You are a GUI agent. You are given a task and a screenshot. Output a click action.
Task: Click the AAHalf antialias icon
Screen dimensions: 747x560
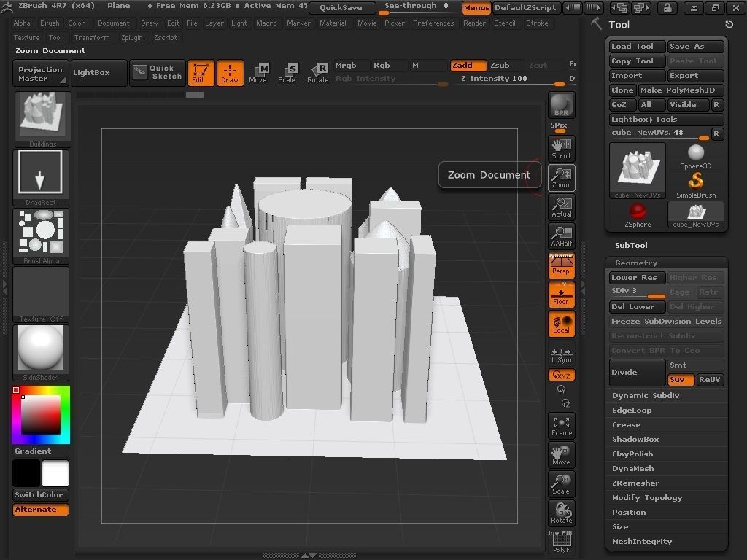[561, 236]
